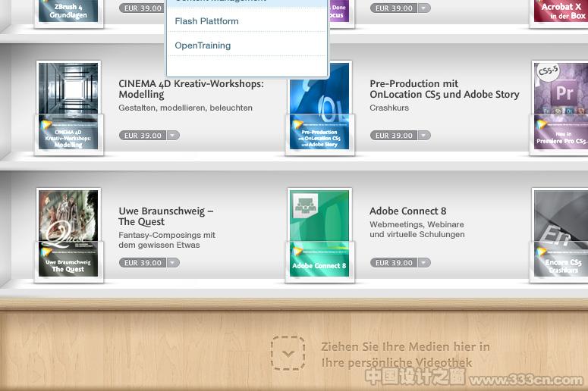This screenshot has height=391, width=588.
Task: Open the Adobe Connect 8 title link
Action: pos(408,211)
